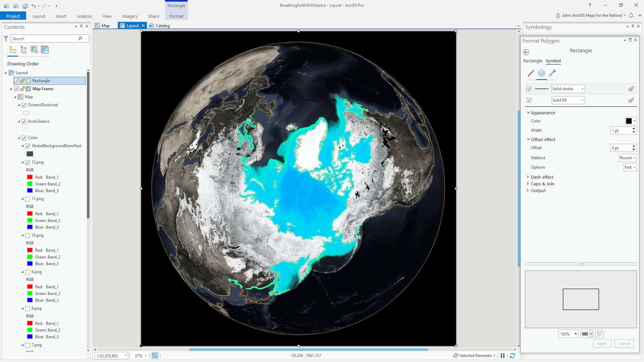
Task: Enable the 11.png layer checkbox
Action: (28, 199)
